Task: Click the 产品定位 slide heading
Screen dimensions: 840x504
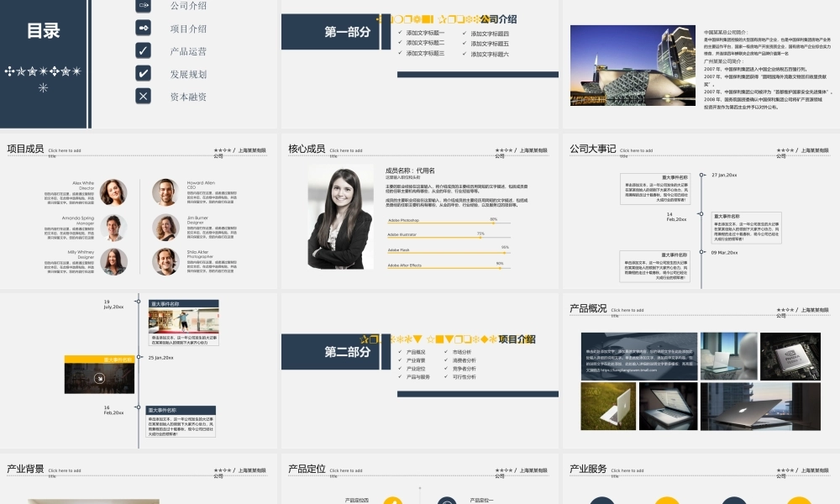Action: 307,470
